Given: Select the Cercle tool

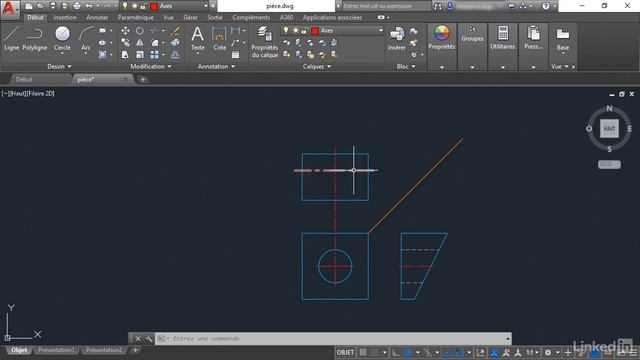Looking at the screenshot, I should pyautogui.click(x=62, y=38).
